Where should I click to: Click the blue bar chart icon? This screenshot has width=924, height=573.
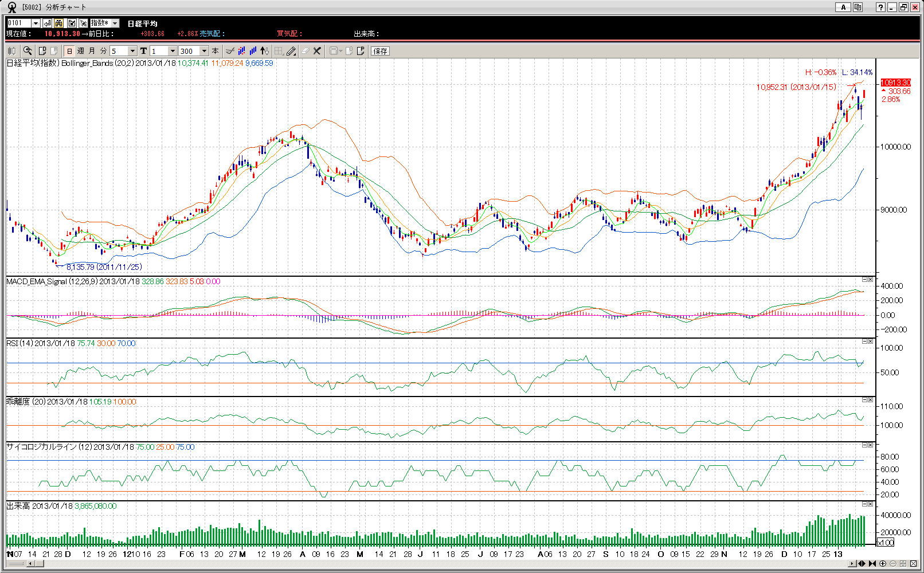pyautogui.click(x=253, y=51)
